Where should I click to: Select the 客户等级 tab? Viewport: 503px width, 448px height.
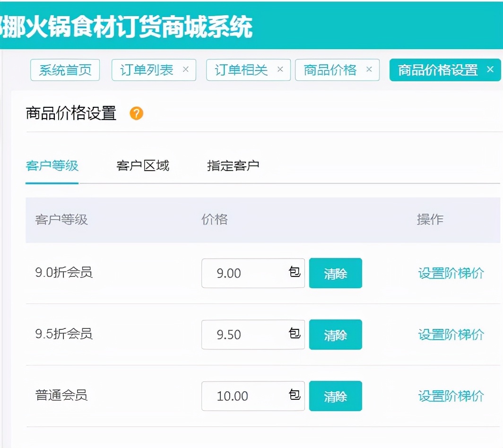pyautogui.click(x=52, y=165)
